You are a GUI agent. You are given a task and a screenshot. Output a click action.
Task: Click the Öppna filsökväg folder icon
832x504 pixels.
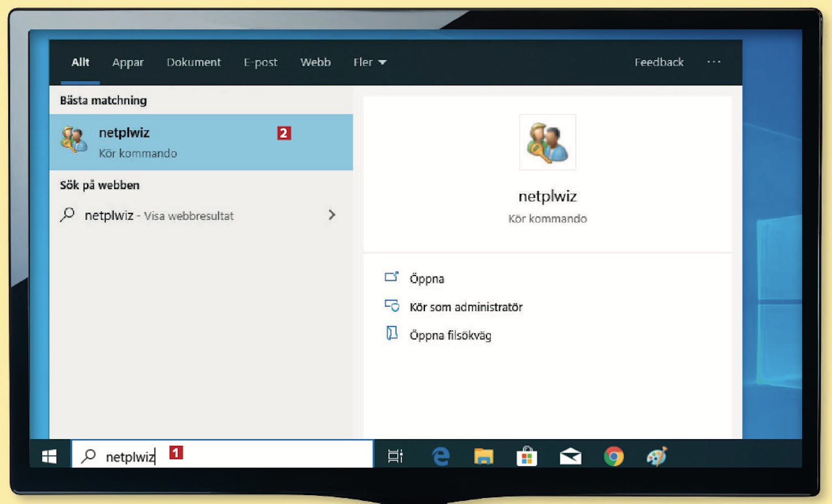(x=392, y=333)
